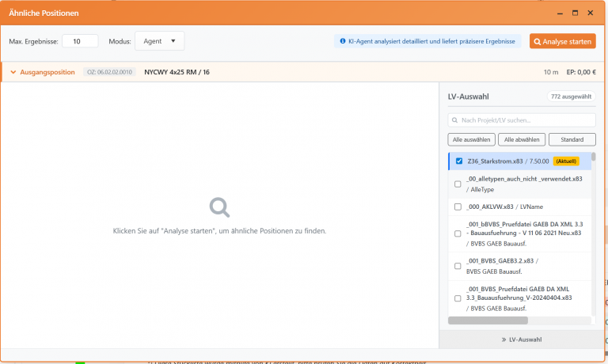
Task: Uncheck the Z36_Starkstrom.x83 checkbox
Action: pyautogui.click(x=458, y=161)
